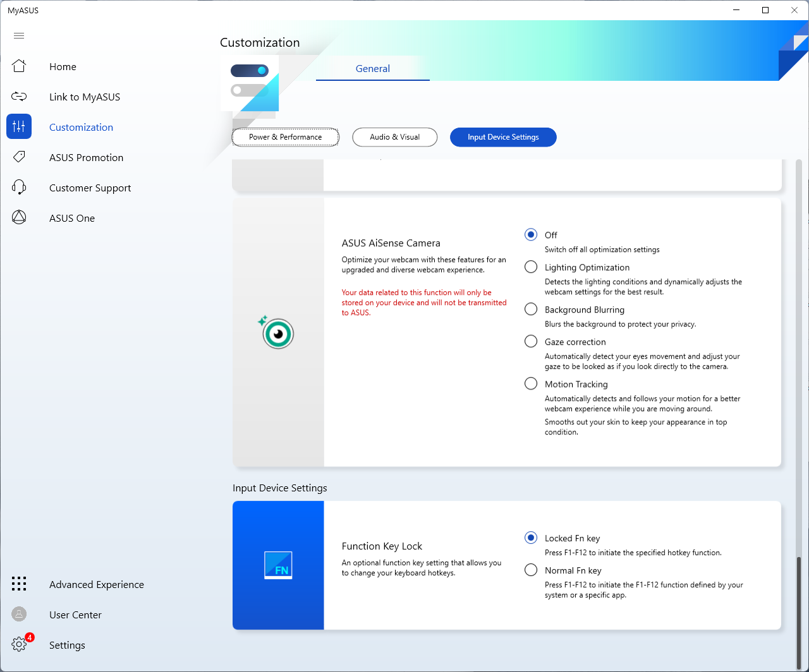The width and height of the screenshot is (809, 672).
Task: Click the Customer Support headset icon
Action: (x=19, y=187)
